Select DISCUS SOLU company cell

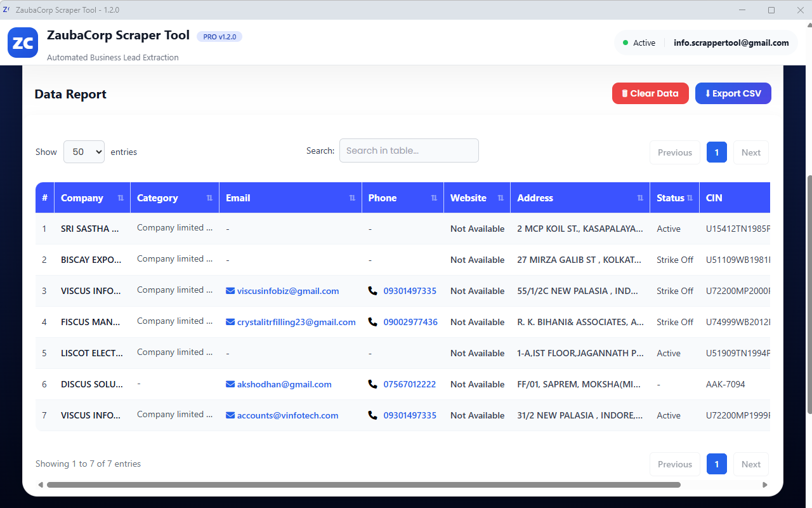pos(92,384)
